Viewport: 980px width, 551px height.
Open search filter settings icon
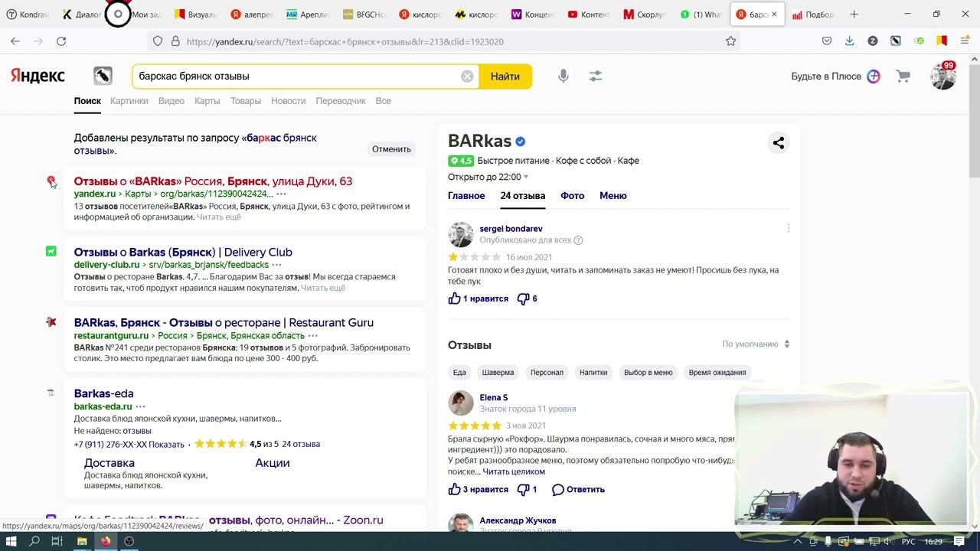click(x=595, y=77)
